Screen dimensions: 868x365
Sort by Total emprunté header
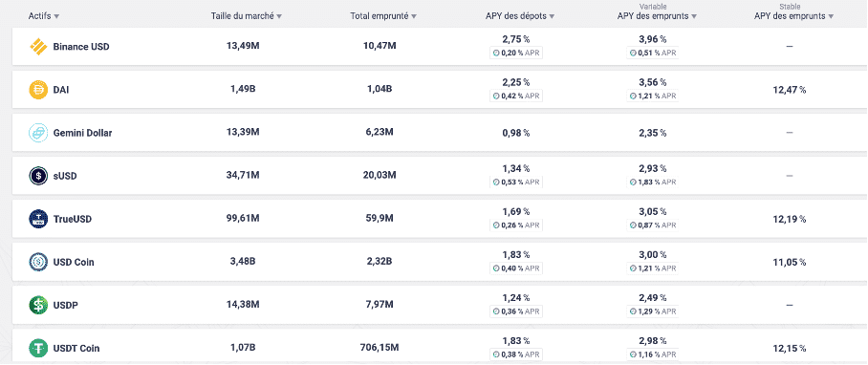tap(383, 16)
